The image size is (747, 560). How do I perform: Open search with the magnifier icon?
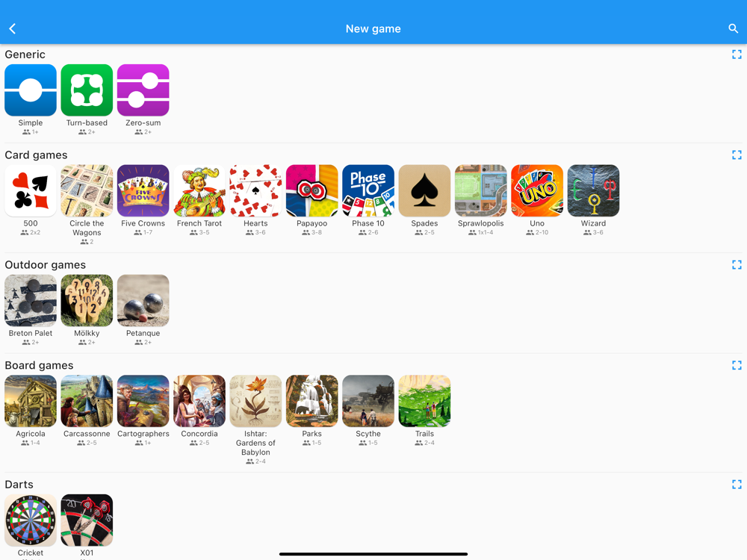734,28
